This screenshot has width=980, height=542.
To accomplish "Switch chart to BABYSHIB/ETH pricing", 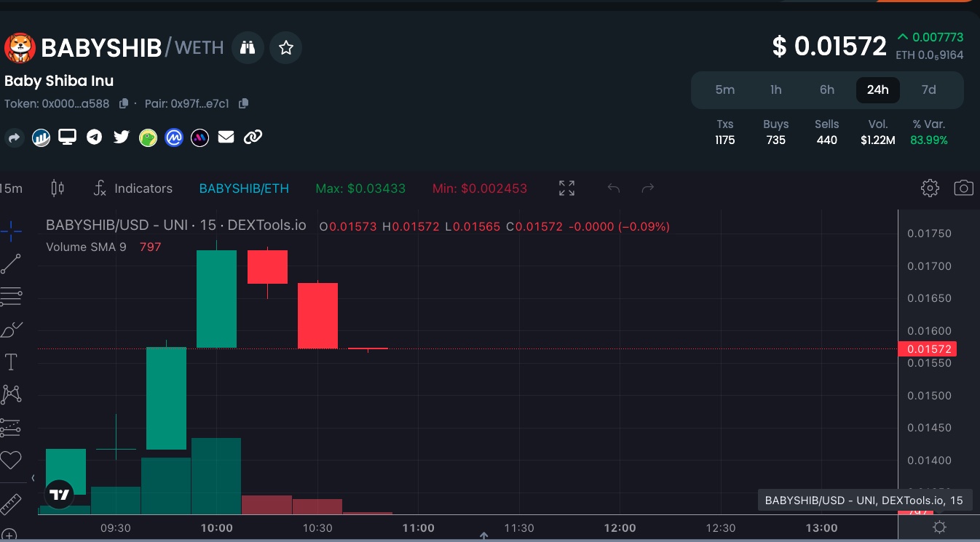I will point(244,188).
